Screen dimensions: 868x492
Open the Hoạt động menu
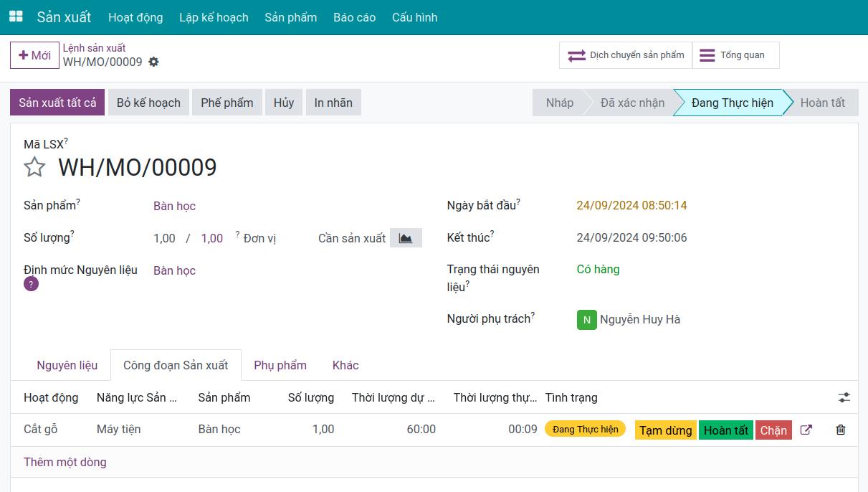pyautogui.click(x=135, y=17)
